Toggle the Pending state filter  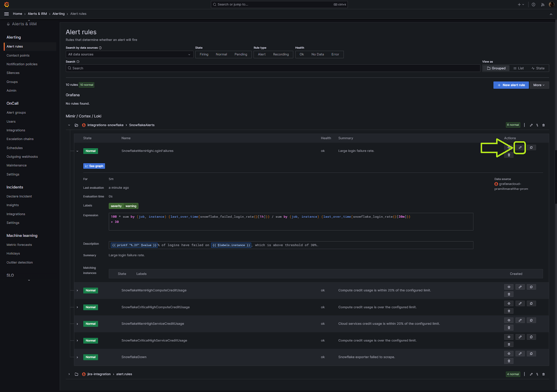241,55
